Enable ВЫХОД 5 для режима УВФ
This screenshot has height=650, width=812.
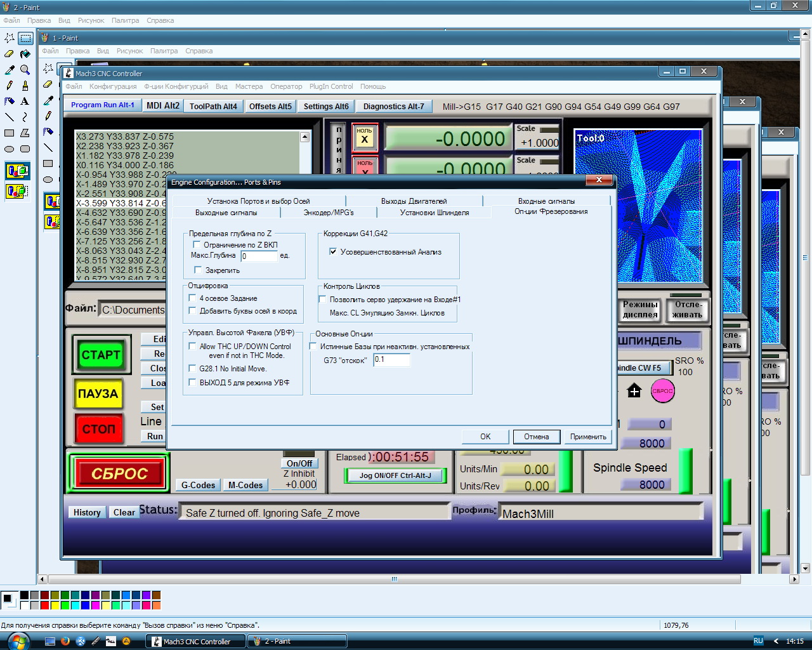coord(192,382)
